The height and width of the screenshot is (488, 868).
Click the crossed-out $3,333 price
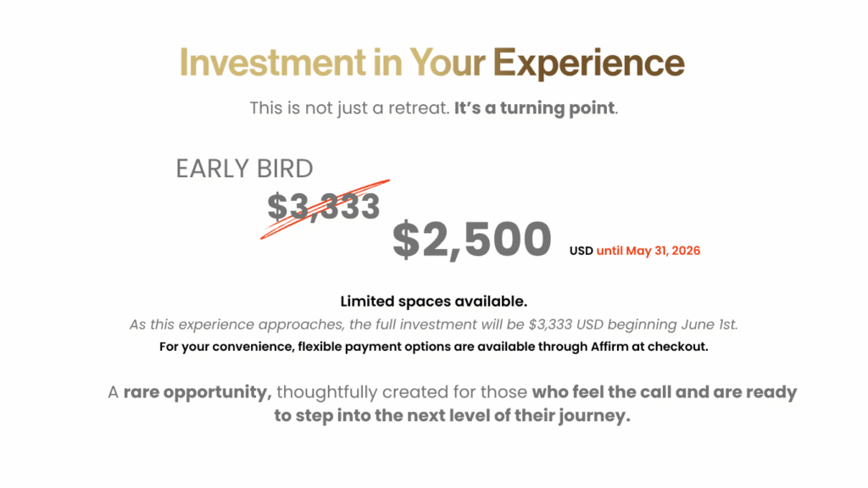[x=324, y=206]
